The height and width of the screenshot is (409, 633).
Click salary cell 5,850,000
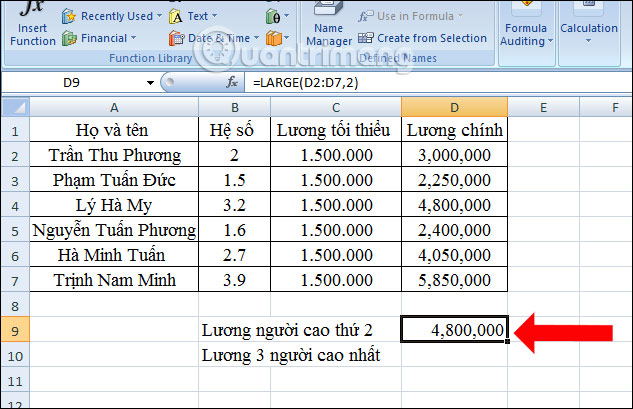tap(455, 280)
